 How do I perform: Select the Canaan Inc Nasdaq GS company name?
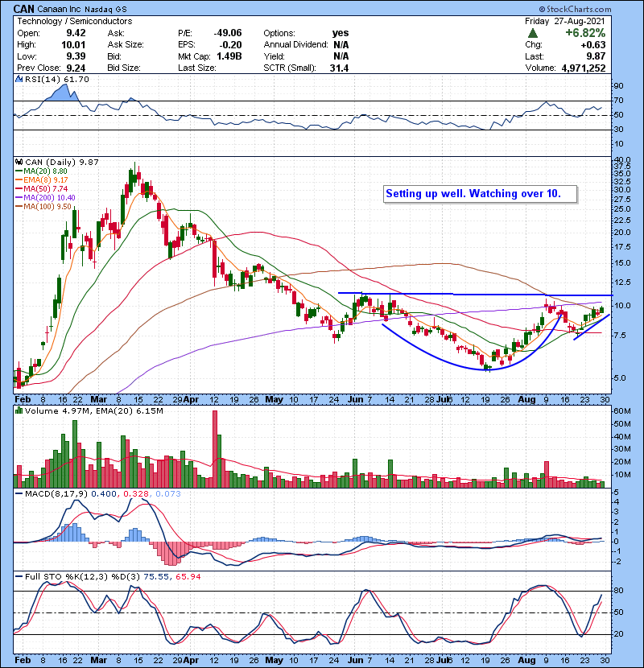tap(82, 9)
